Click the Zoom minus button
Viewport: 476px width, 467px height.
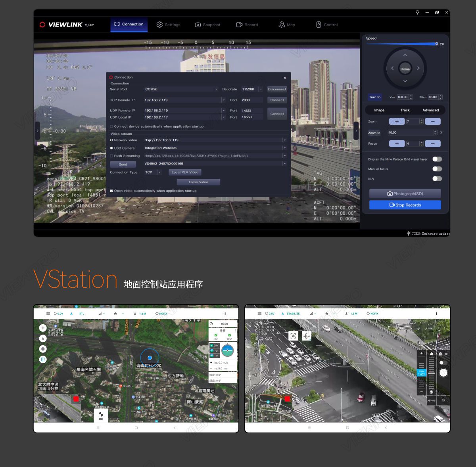pos(433,121)
